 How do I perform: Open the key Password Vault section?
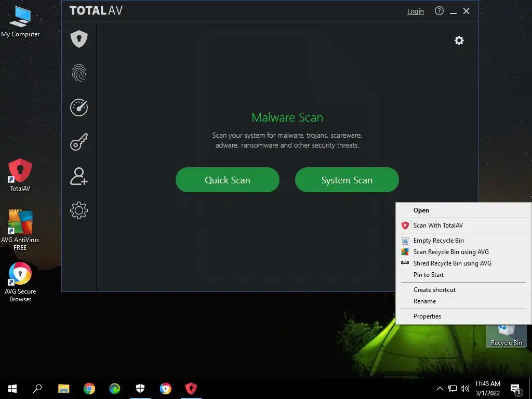[79, 142]
